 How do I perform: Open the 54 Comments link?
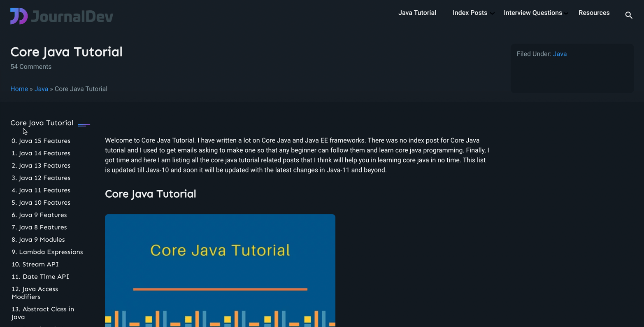tap(30, 66)
